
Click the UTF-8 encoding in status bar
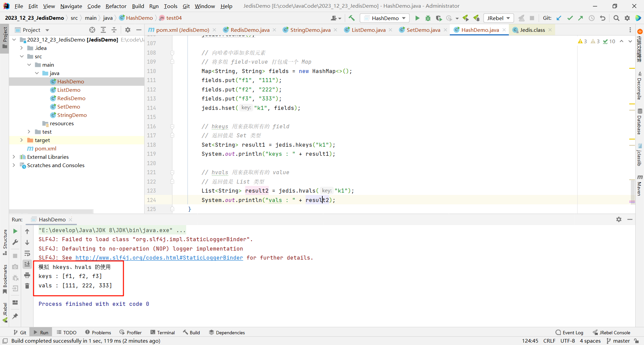(568, 341)
